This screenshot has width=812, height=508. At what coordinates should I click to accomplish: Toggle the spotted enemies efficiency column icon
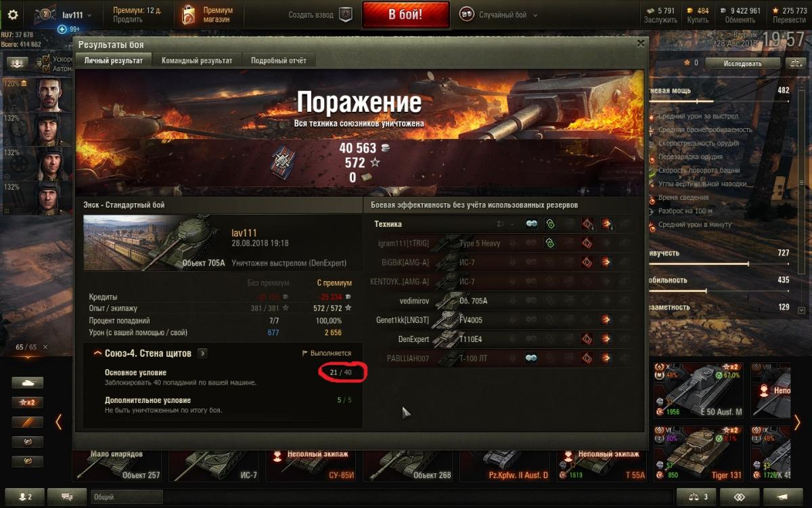tap(531, 224)
